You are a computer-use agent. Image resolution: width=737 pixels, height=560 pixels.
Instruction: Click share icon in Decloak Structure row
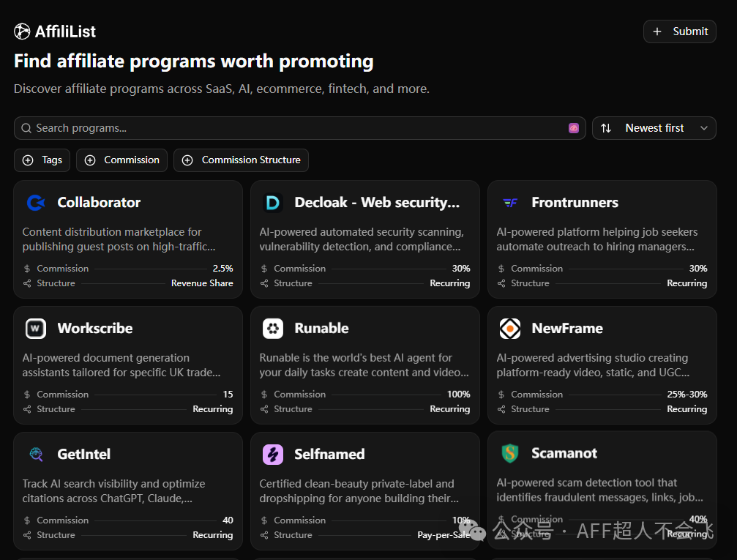(x=264, y=283)
